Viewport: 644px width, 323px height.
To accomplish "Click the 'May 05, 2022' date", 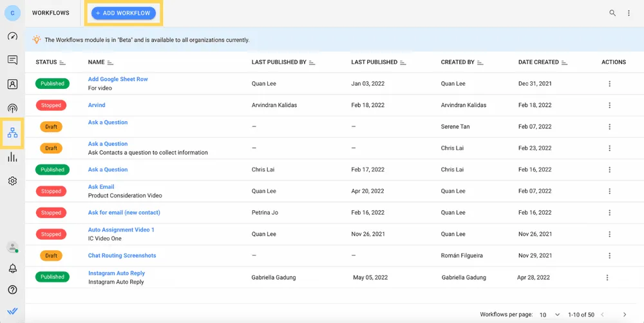I will pyautogui.click(x=370, y=277).
